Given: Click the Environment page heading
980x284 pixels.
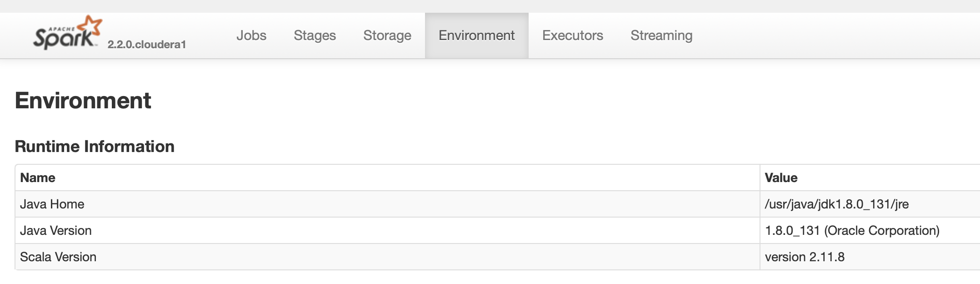Looking at the screenshot, I should point(83,101).
